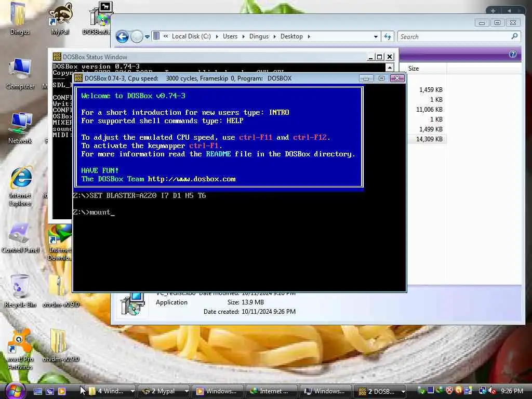Click the avast orange tray icon
The height and width of the screenshot is (399, 532).
458,391
